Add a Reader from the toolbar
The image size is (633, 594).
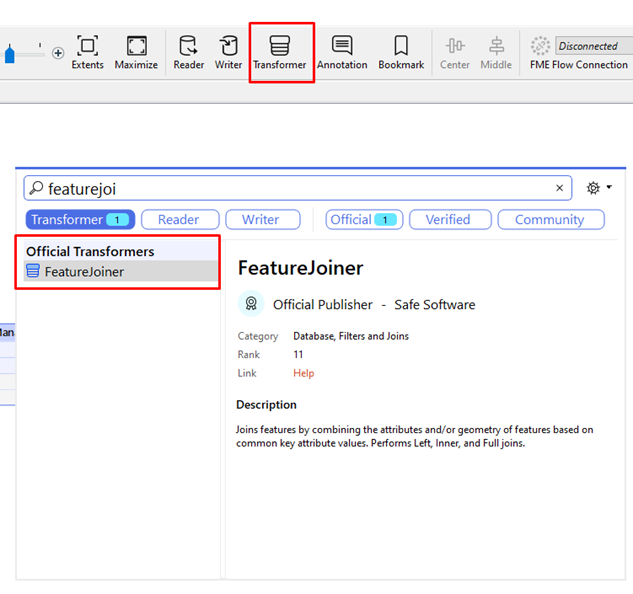[x=189, y=52]
